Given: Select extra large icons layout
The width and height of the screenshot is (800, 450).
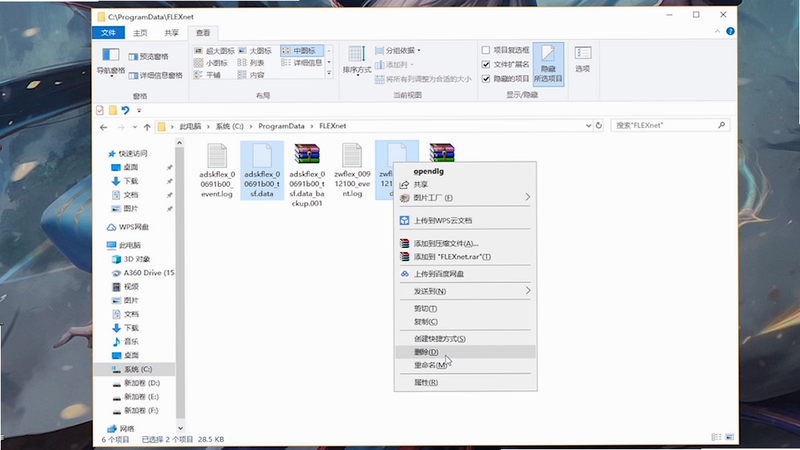Looking at the screenshot, I should 214,51.
